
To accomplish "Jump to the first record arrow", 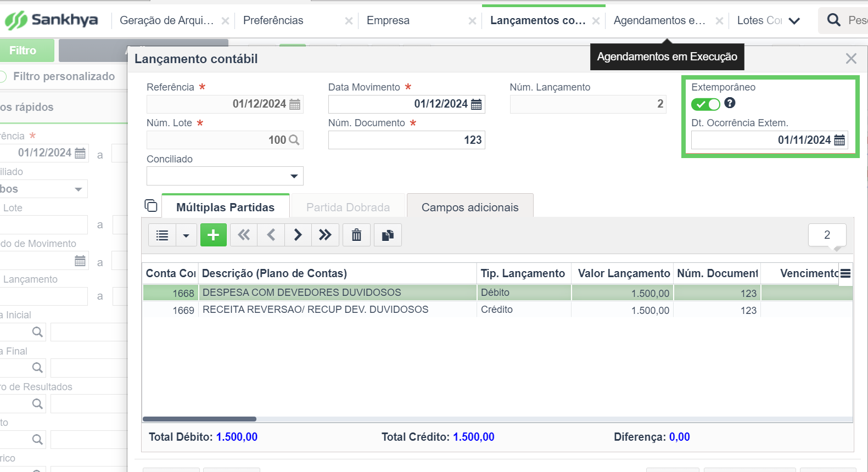I will pyautogui.click(x=244, y=235).
